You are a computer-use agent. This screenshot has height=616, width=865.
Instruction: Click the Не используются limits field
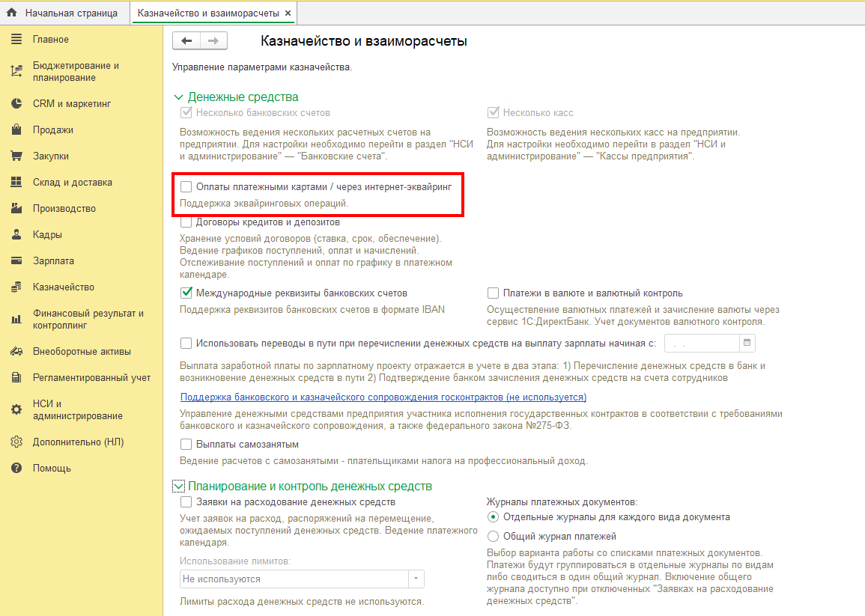click(x=294, y=579)
